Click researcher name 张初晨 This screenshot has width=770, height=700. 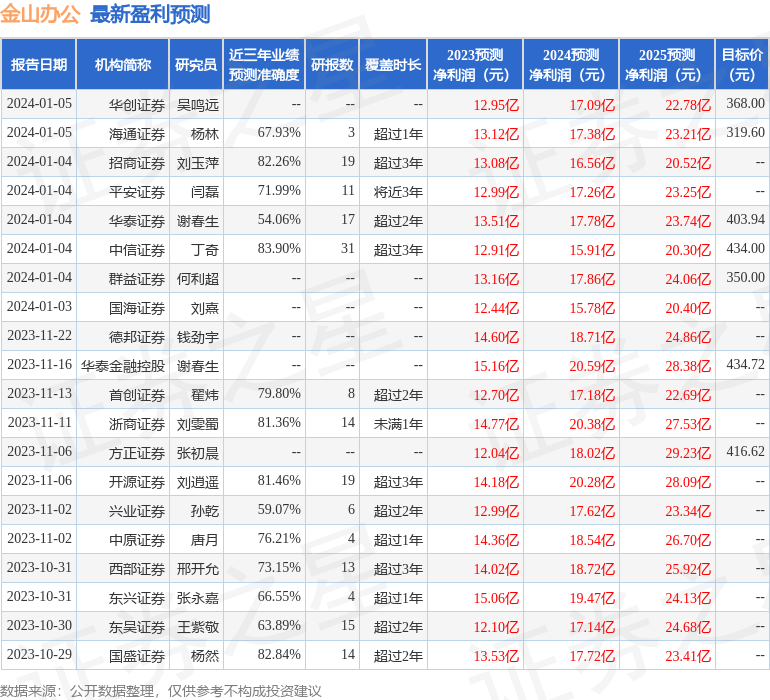(x=198, y=452)
